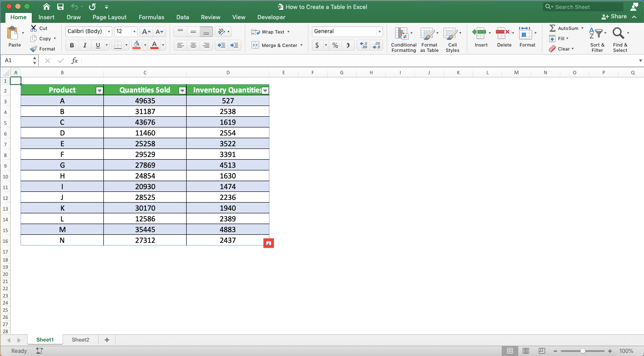Toggle bottom vertical alignment
This screenshot has width=644, height=356.
(x=206, y=31)
